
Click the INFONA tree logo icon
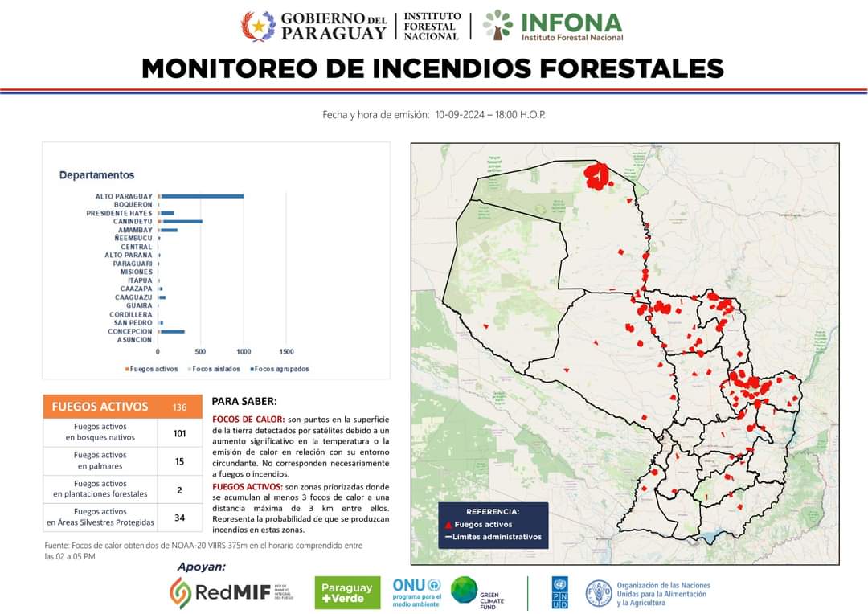click(497, 25)
